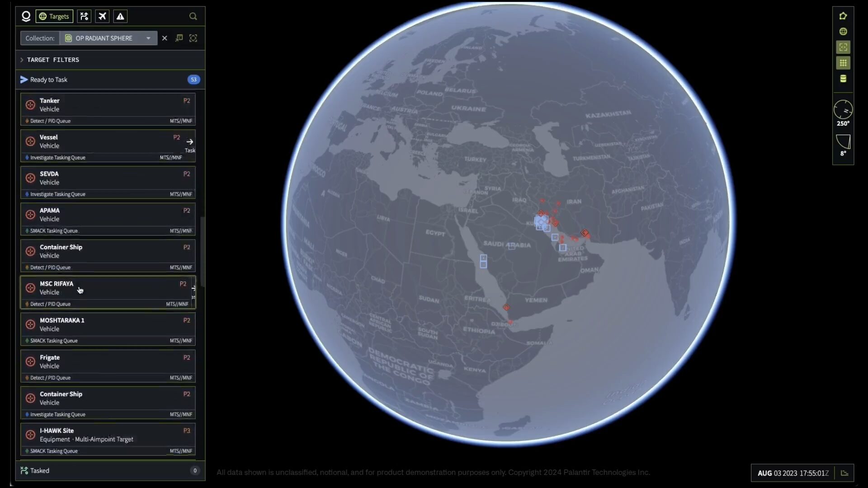
Task: Click the focus-on-collection frame icon
Action: pyautogui.click(x=193, y=38)
